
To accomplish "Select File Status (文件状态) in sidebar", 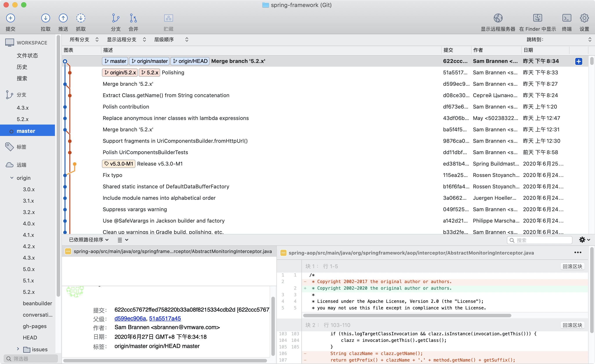I will coord(27,55).
